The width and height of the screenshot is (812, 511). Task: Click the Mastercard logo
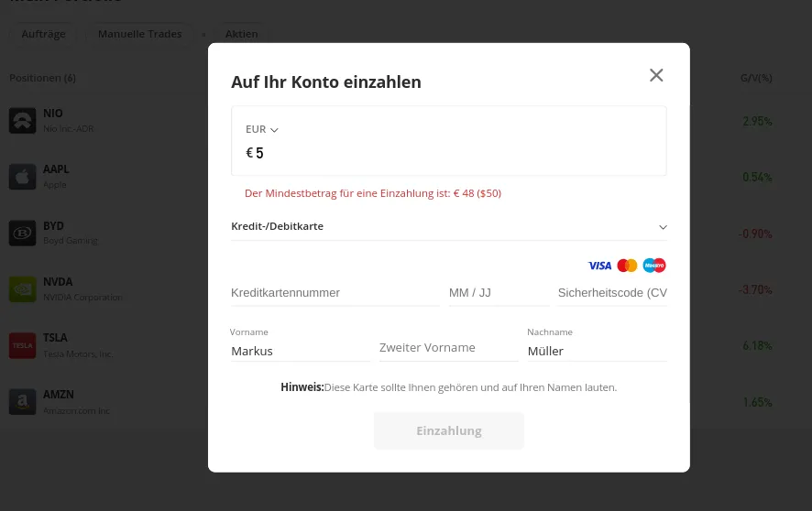click(627, 266)
